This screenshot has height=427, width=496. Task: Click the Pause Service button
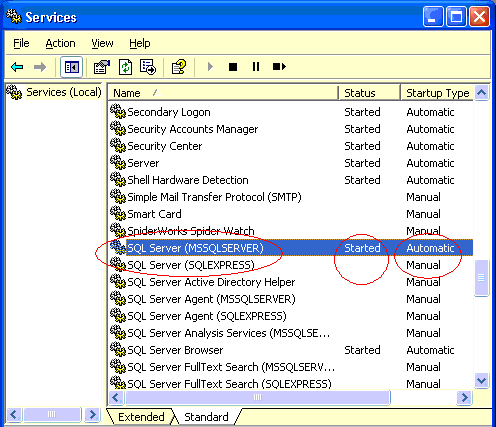click(256, 67)
